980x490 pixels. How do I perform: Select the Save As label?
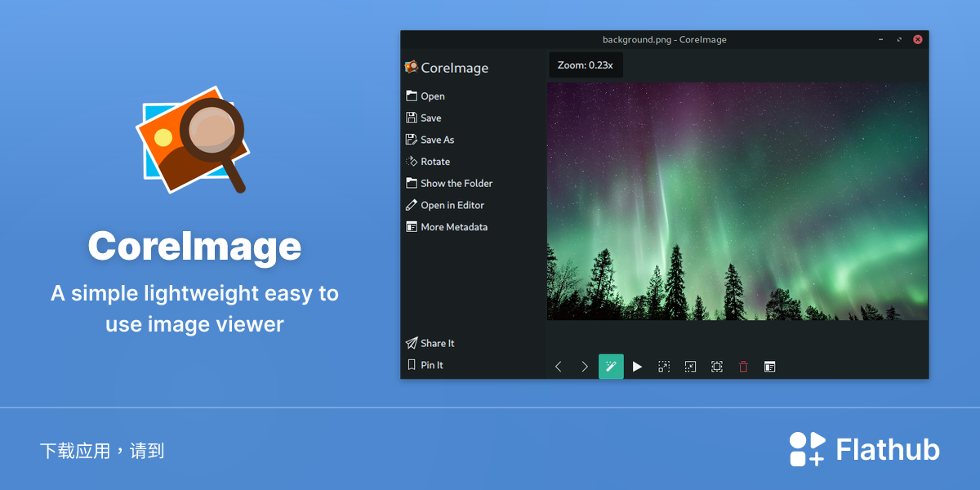tap(438, 140)
